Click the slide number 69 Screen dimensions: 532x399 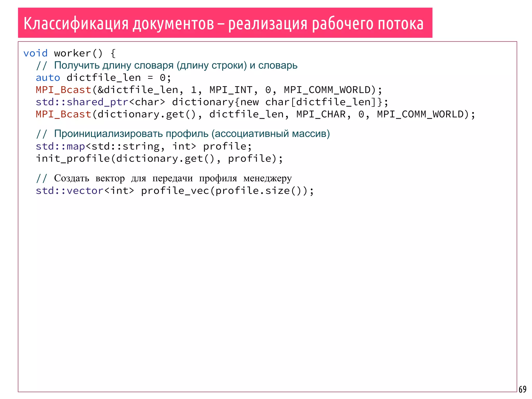(522, 389)
